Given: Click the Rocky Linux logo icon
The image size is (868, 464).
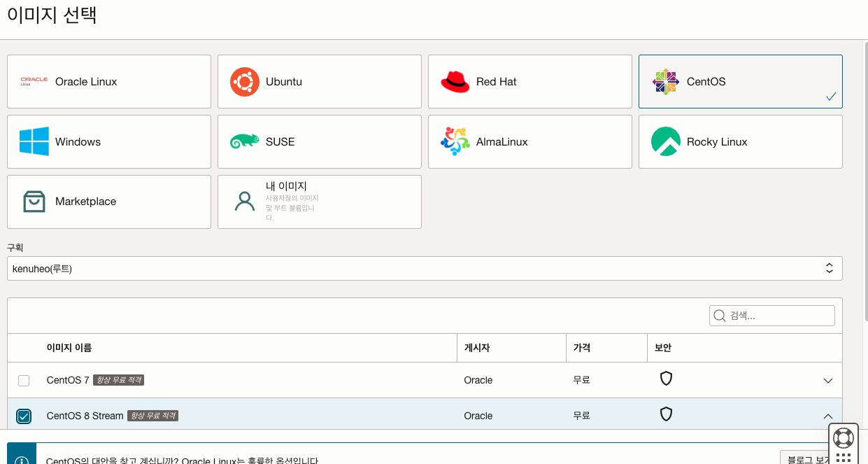Looking at the screenshot, I should [x=666, y=141].
